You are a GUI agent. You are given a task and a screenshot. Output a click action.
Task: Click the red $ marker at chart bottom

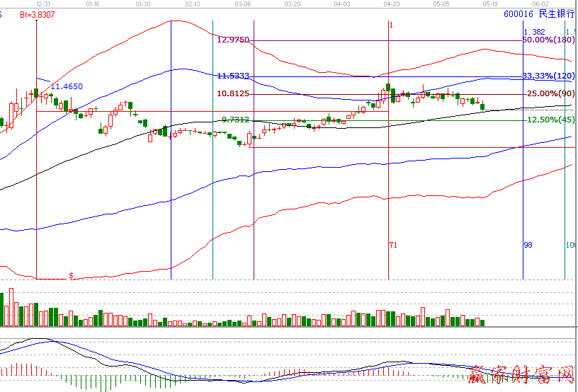pyautogui.click(x=71, y=275)
